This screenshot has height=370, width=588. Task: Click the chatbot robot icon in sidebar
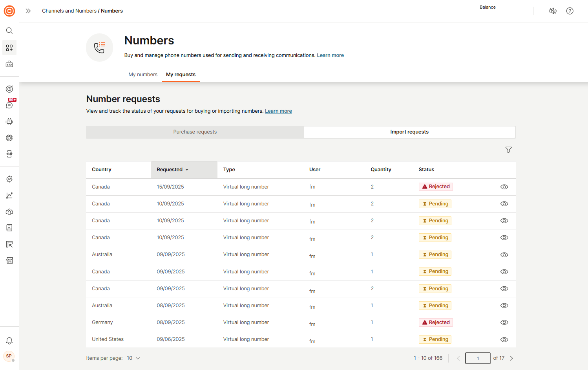tap(9, 122)
